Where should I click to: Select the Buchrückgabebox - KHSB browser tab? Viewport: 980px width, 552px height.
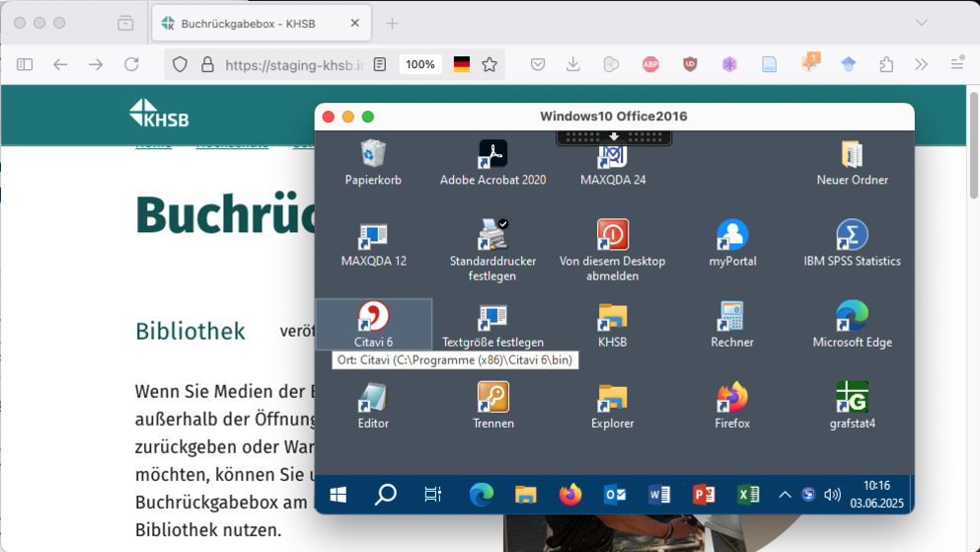point(262,23)
